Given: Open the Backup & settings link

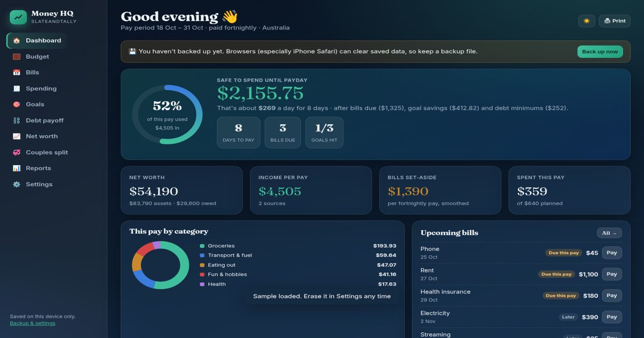Looking at the screenshot, I should click(32, 323).
